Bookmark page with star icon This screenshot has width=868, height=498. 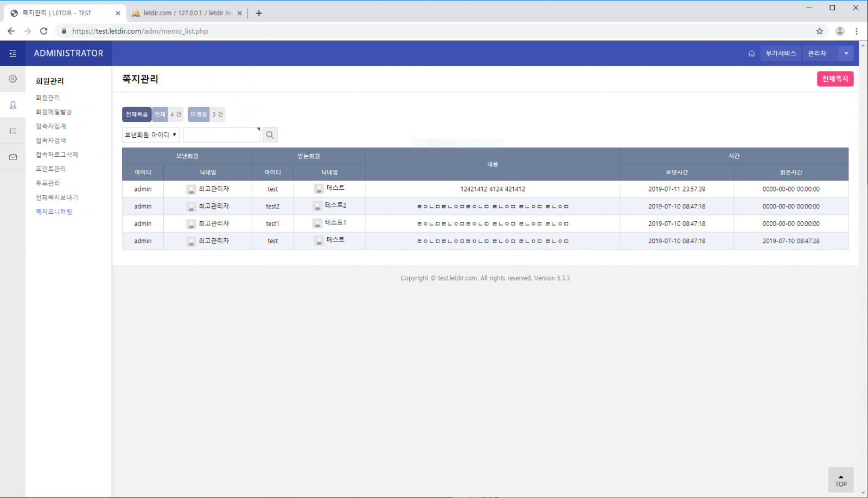click(x=819, y=31)
